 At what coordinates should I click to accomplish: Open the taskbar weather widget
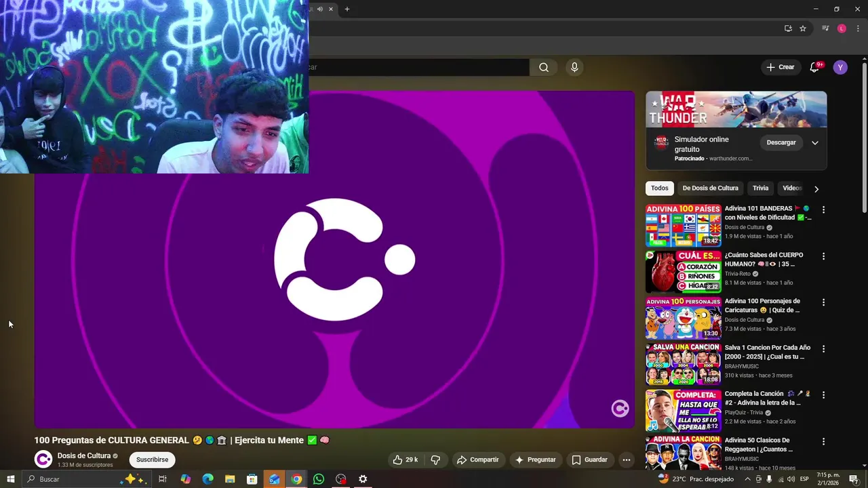[x=696, y=479]
